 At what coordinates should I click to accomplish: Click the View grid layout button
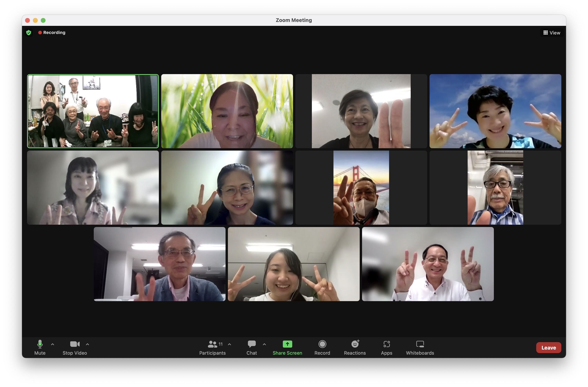tap(552, 33)
